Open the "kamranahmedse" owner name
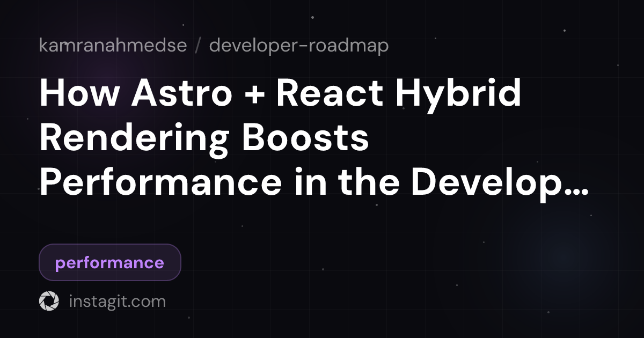Screen dimensions: 644x338 pos(113,46)
